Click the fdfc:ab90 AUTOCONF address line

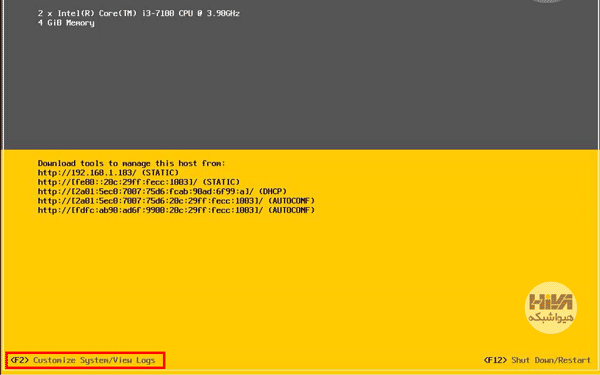pos(176,210)
